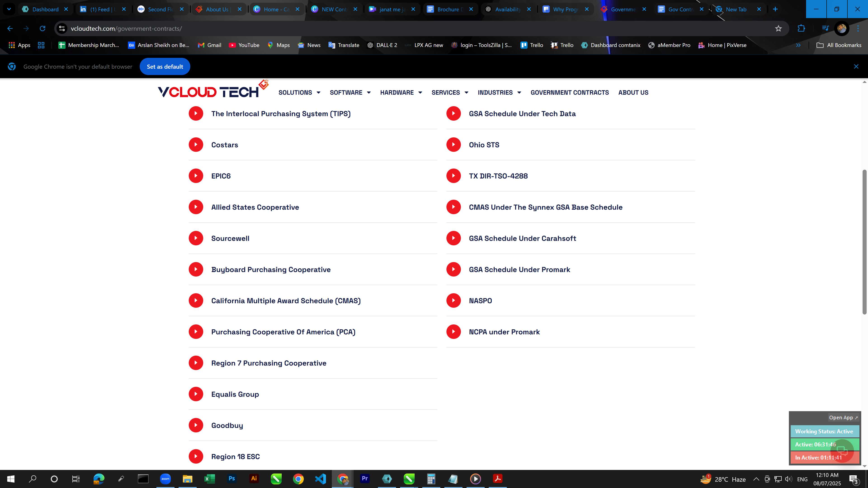Viewport: 868px width, 488px height.
Task: Show more bookmarks chevron
Action: [x=798, y=45]
